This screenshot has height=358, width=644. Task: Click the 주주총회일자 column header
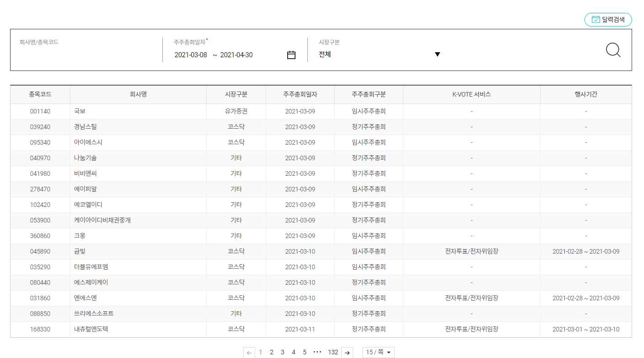click(300, 94)
